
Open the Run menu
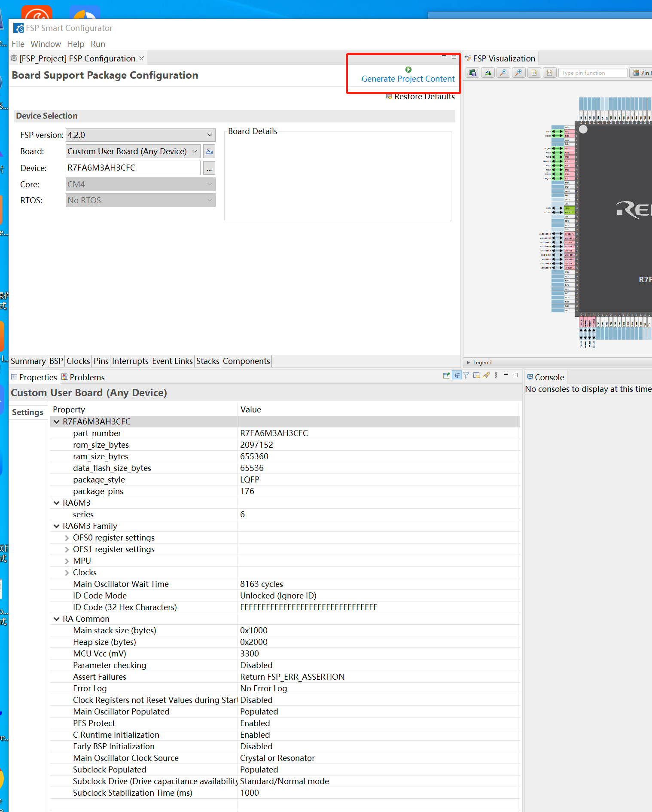(98, 44)
